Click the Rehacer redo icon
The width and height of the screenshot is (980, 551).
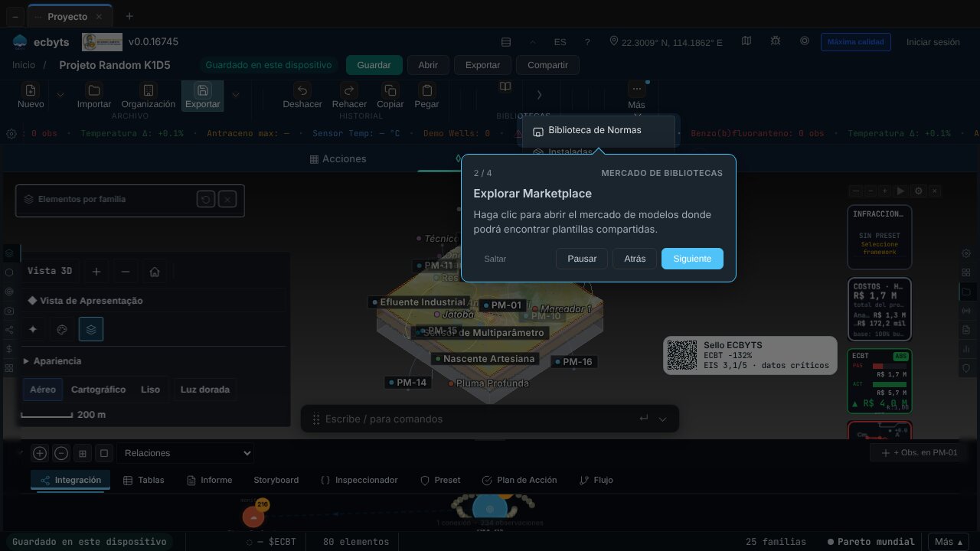click(349, 90)
